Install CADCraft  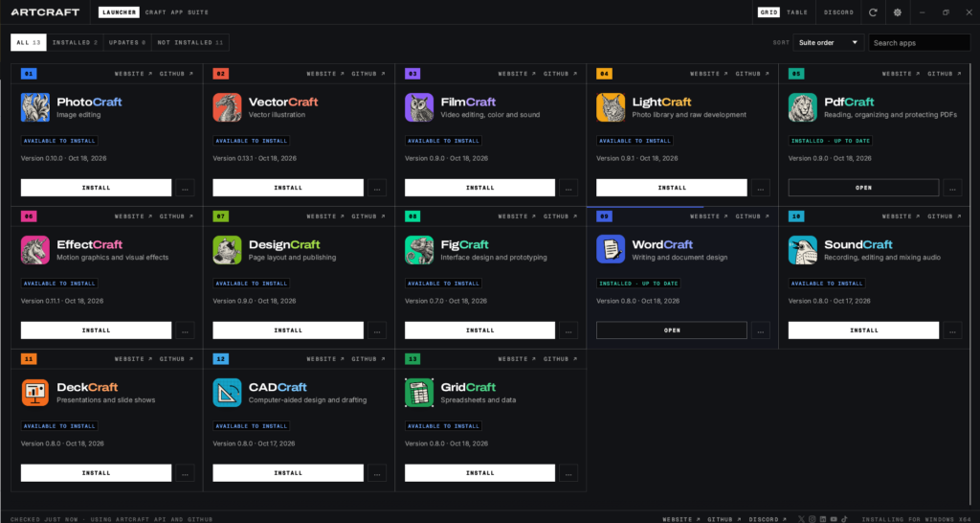[x=288, y=473]
